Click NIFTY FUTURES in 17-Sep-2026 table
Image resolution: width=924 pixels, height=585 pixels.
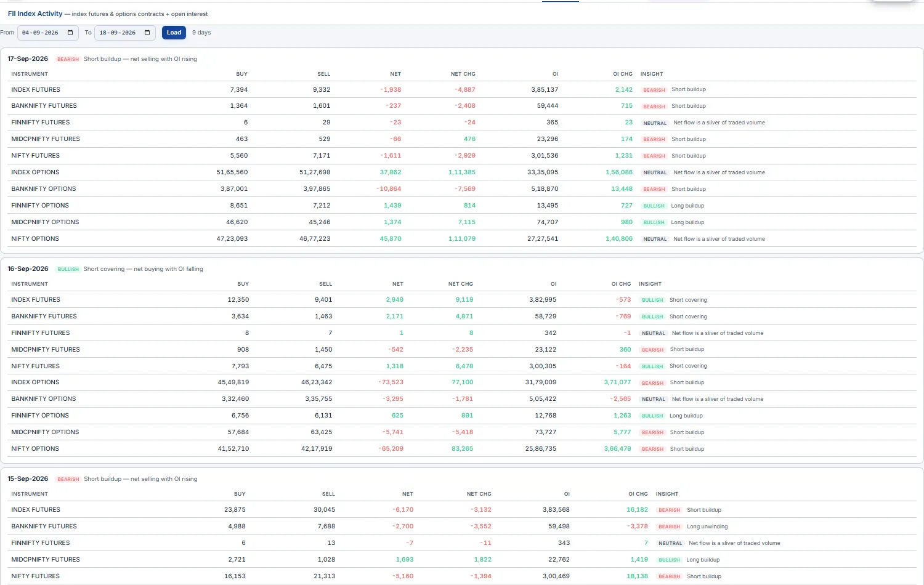36,156
